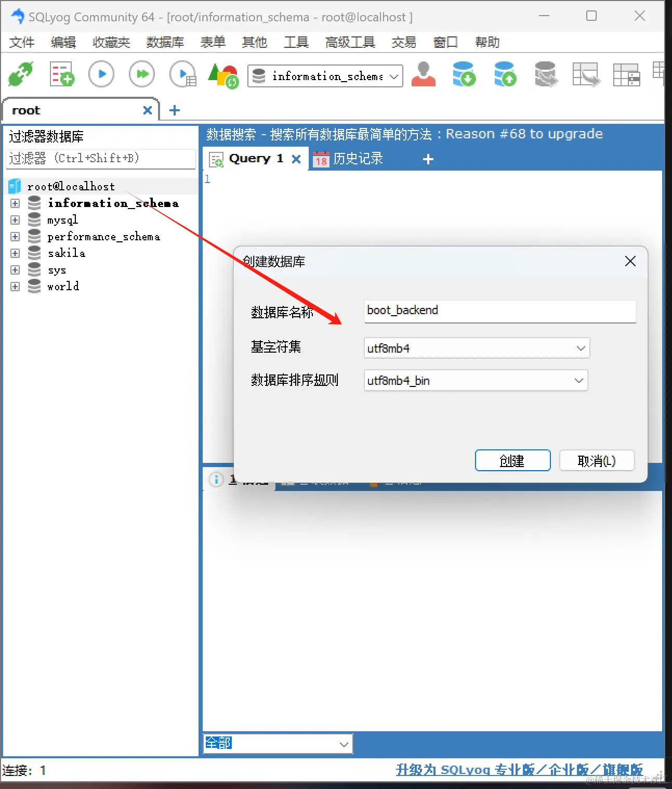Expand the sakila database node

click(15, 253)
